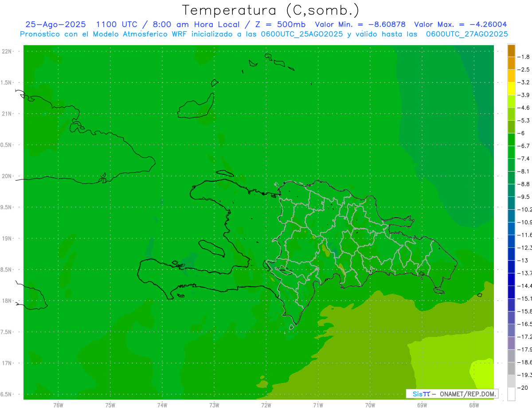The height and width of the screenshot is (411, 532).
Task: Click the '-8.1' colorbar value
Action: pyautogui.click(x=524, y=171)
